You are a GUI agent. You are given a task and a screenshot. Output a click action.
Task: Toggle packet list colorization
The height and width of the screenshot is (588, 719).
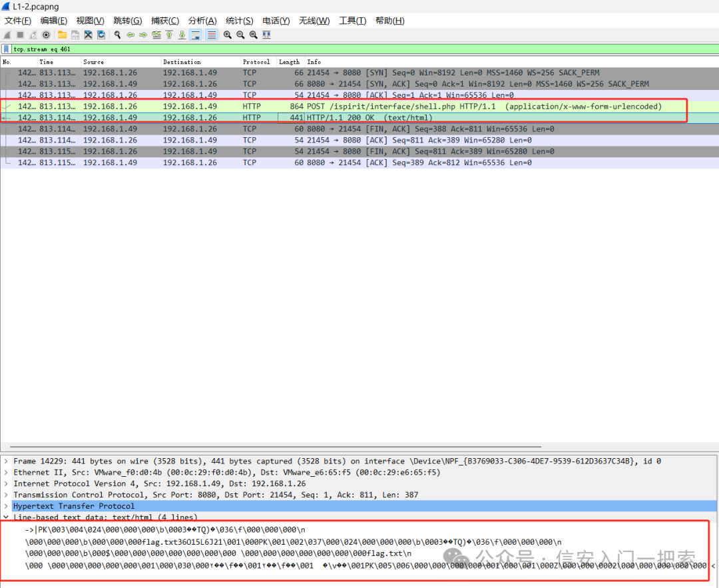[x=212, y=35]
